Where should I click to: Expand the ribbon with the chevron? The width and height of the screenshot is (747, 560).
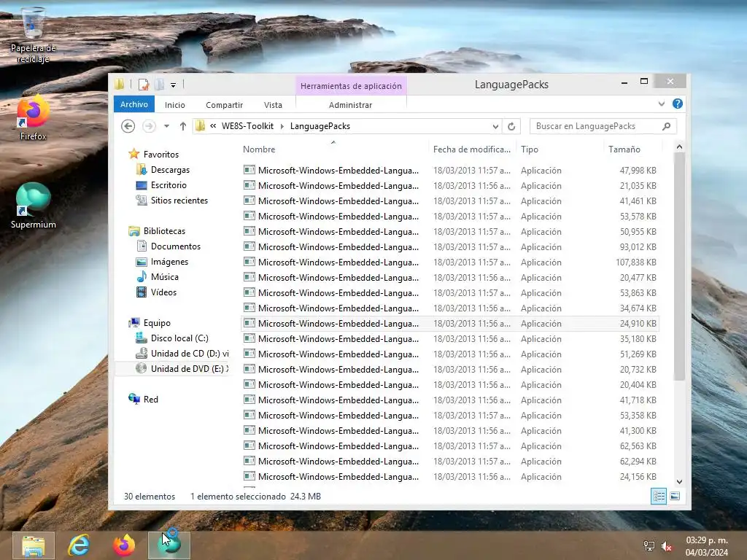coord(661,104)
